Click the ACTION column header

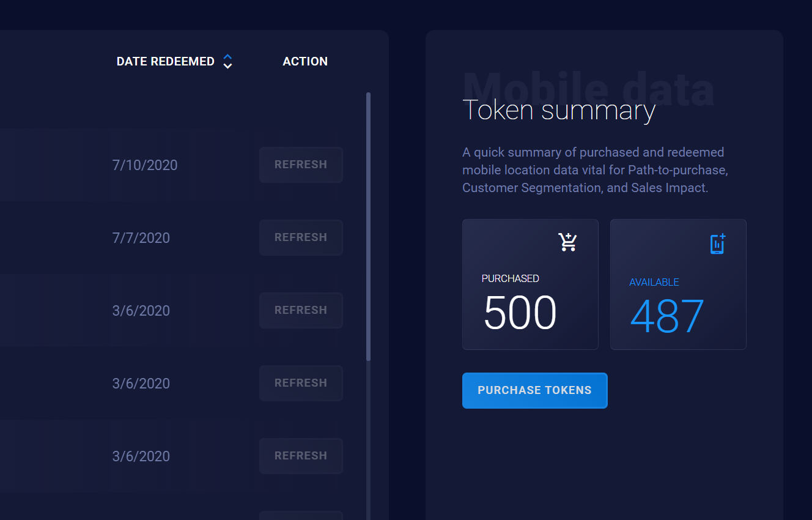point(305,61)
